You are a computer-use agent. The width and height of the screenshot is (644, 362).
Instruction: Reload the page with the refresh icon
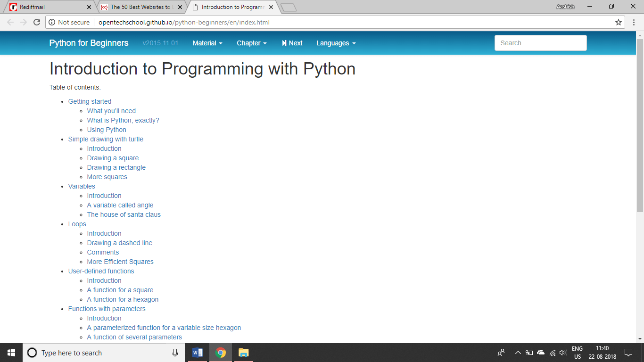(x=36, y=22)
